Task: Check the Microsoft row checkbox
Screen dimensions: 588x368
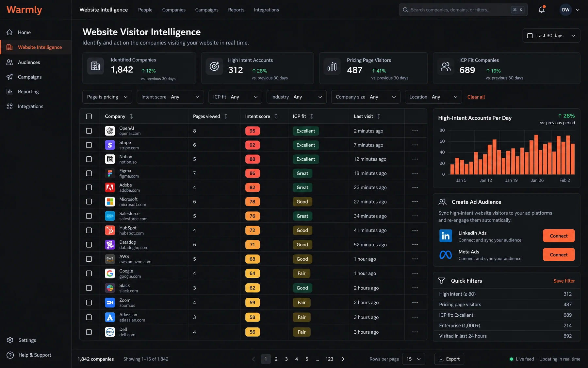Action: [89, 202]
